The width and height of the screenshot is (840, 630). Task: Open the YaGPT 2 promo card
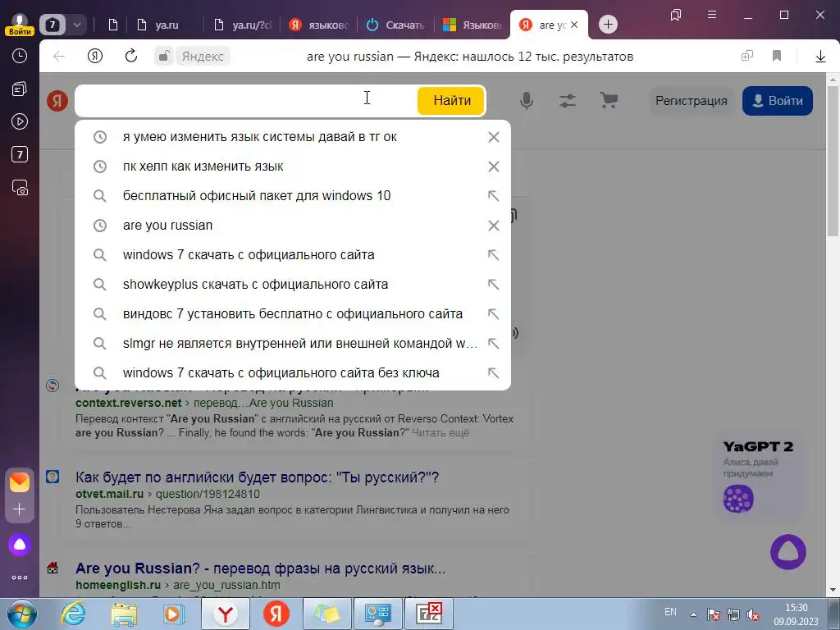pos(759,478)
